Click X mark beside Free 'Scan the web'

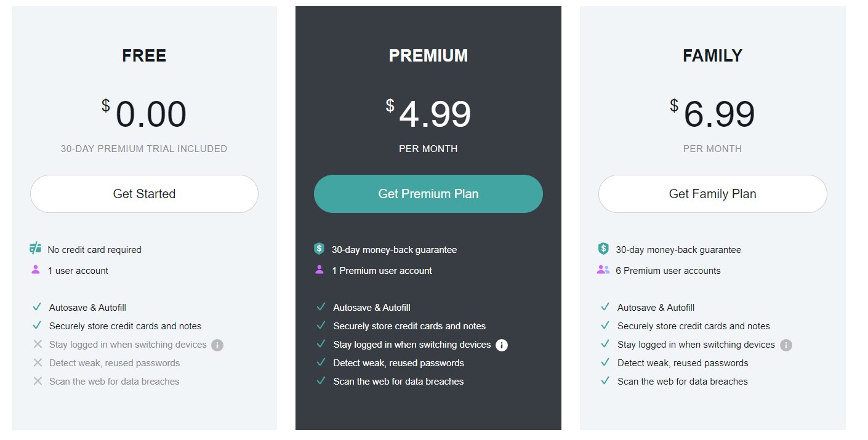38,382
